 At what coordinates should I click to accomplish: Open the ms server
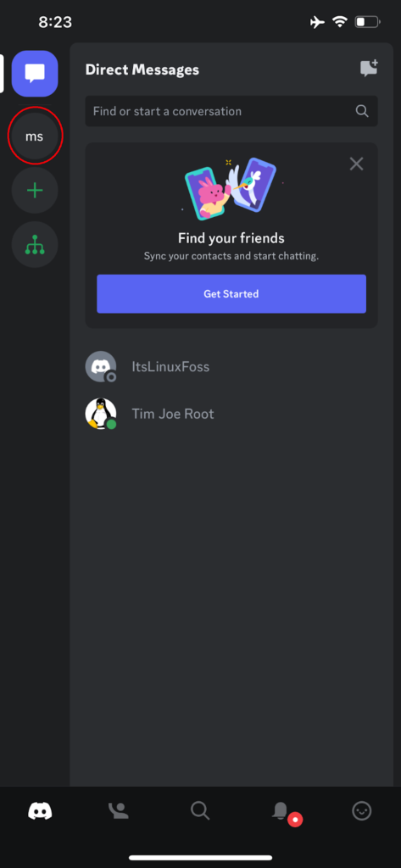[x=35, y=136]
